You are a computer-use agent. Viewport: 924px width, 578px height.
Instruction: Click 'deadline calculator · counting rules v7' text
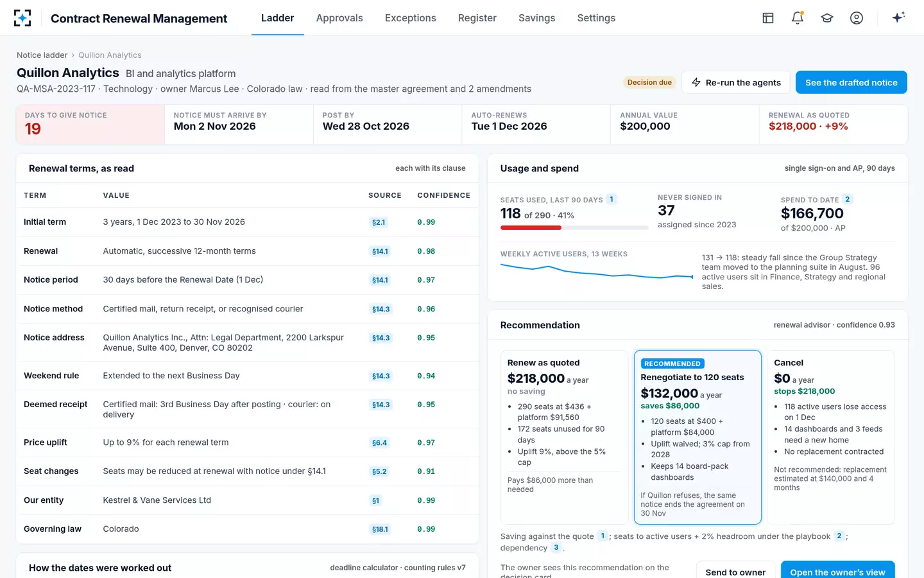pos(398,568)
